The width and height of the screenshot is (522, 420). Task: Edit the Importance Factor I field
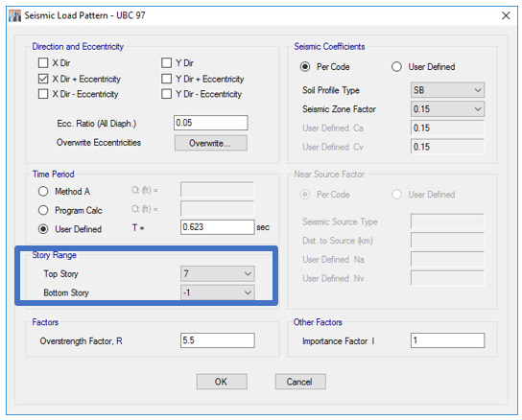(447, 340)
